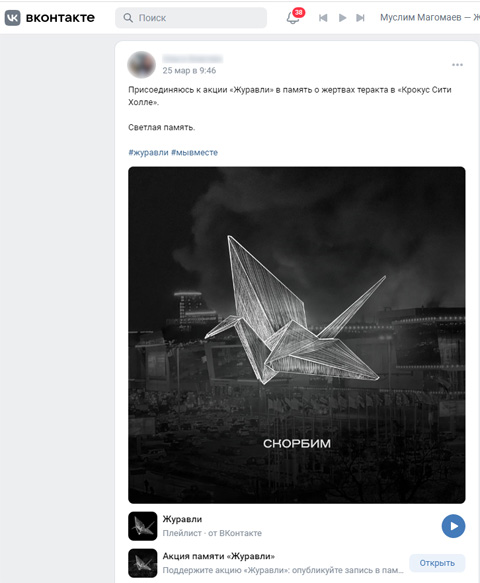480x583 pixels.
Task: Open the Журавли playlist cover thumbnail
Action: point(143,526)
